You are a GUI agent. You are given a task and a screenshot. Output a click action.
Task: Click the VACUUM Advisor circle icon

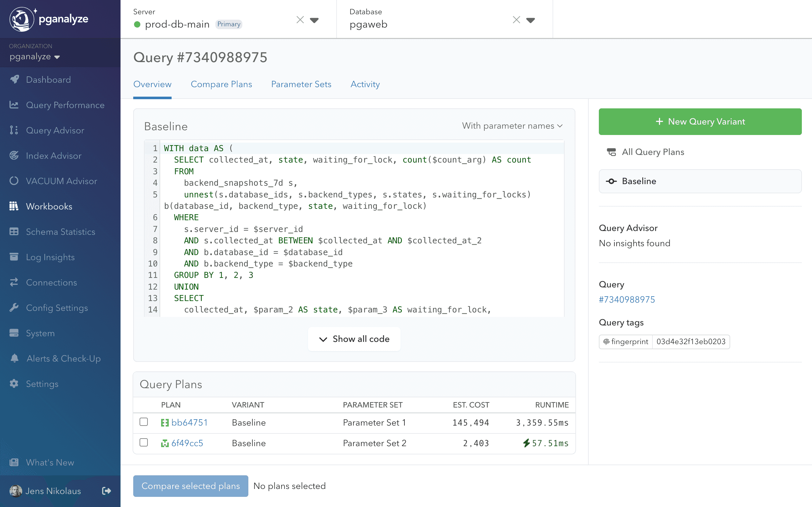pos(14,181)
